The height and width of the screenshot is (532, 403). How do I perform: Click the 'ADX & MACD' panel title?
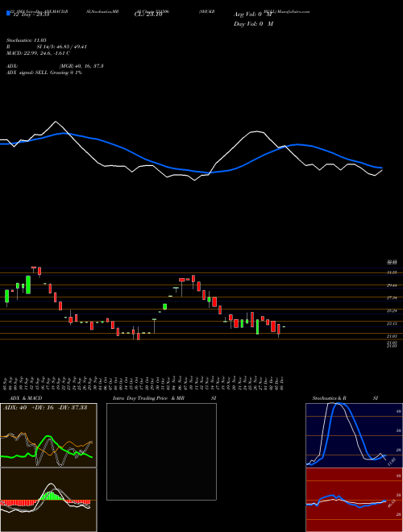point(26,398)
